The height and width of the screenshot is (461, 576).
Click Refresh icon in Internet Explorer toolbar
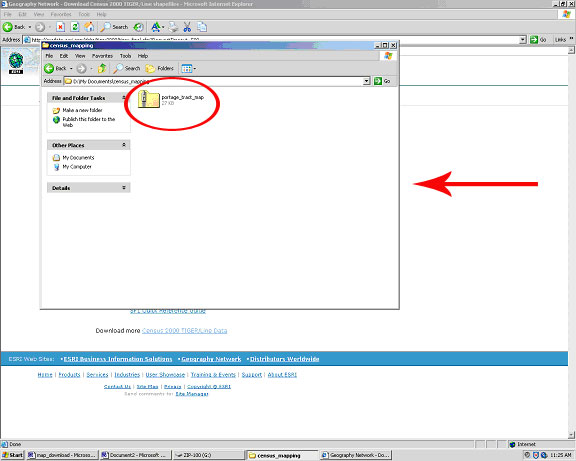point(75,27)
